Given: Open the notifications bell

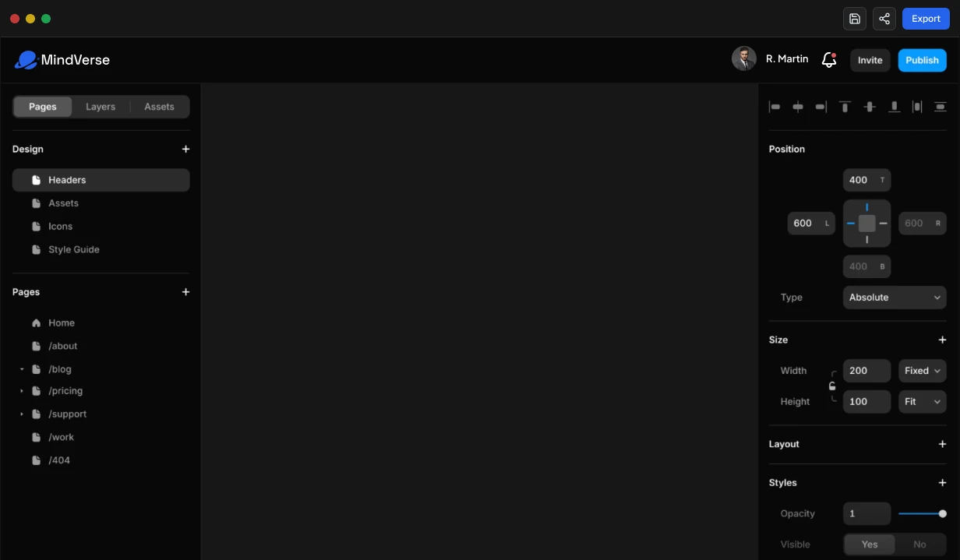Looking at the screenshot, I should [829, 60].
